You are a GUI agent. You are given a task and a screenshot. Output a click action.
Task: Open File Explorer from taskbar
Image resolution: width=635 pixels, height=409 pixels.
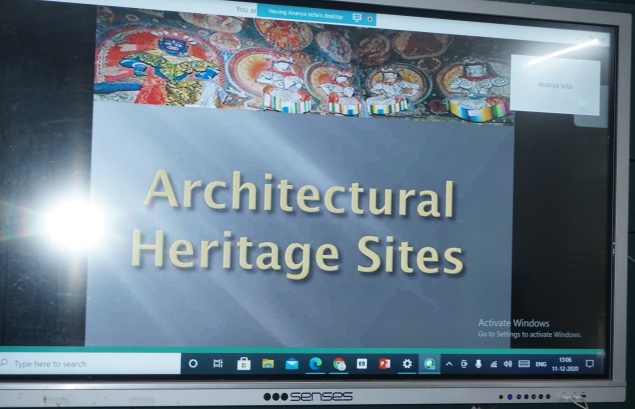click(268, 364)
